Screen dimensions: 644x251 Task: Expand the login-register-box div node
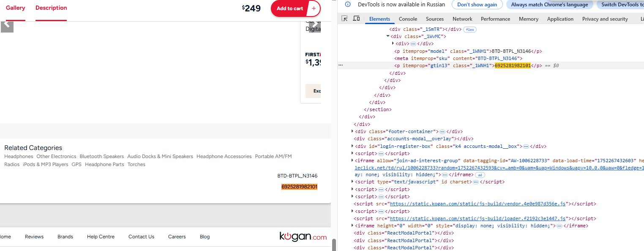(352, 146)
